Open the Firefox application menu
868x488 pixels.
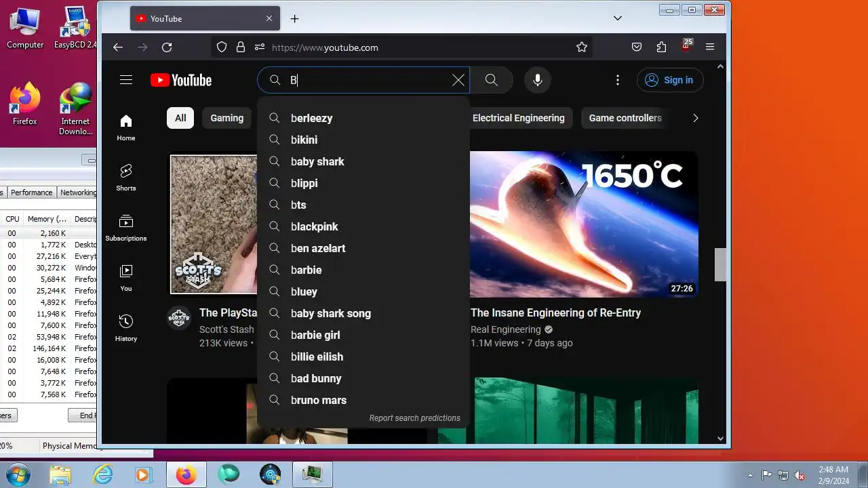pyautogui.click(x=710, y=47)
